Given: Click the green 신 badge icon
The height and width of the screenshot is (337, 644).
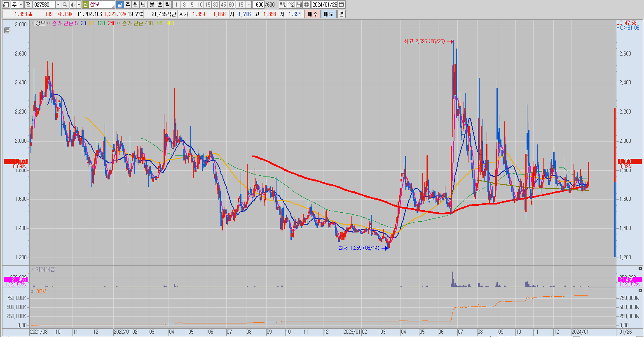Looking at the screenshot, I should pyautogui.click(x=85, y=5).
